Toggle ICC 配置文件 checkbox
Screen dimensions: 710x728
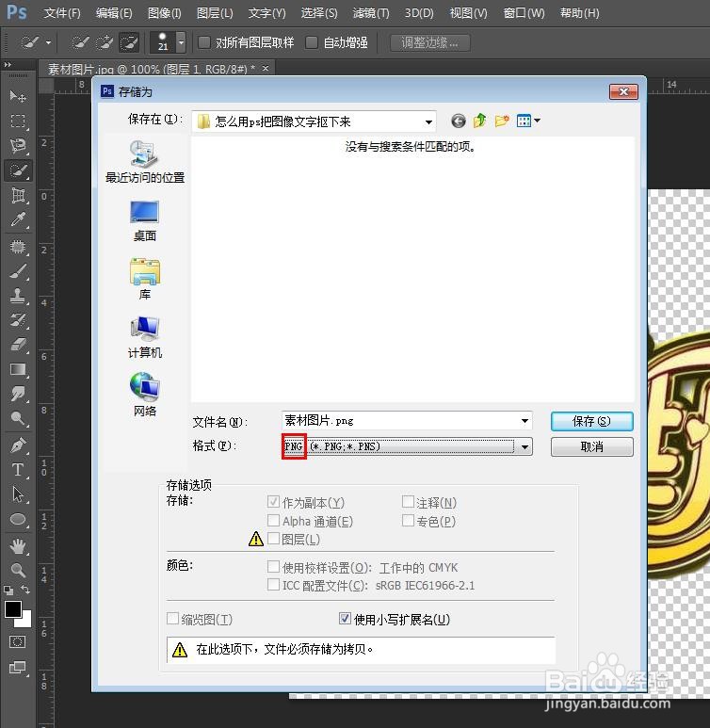pyautogui.click(x=273, y=585)
